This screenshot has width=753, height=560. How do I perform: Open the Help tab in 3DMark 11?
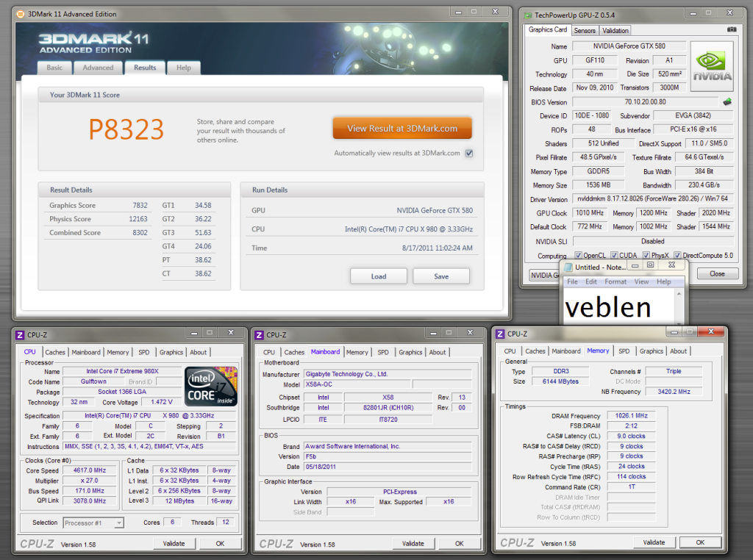[183, 68]
